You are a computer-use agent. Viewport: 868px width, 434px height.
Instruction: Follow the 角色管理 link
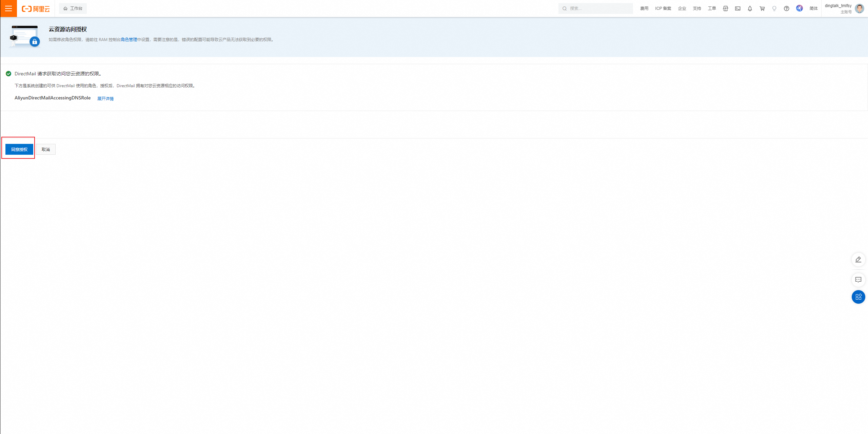pos(129,40)
